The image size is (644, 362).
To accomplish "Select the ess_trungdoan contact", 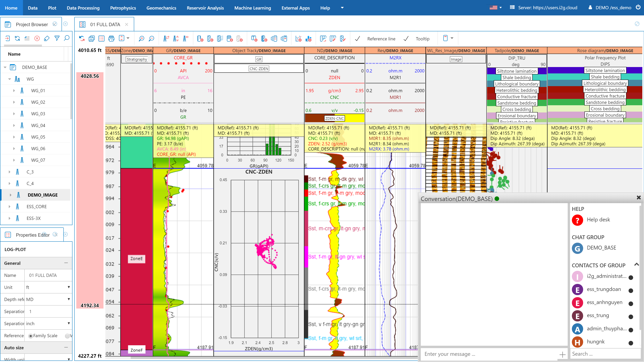I will (x=604, y=290).
